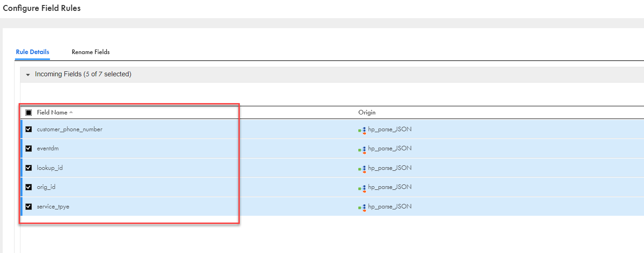Disable the service_tpye checkbox
This screenshot has height=253, width=644.
coord(29,207)
